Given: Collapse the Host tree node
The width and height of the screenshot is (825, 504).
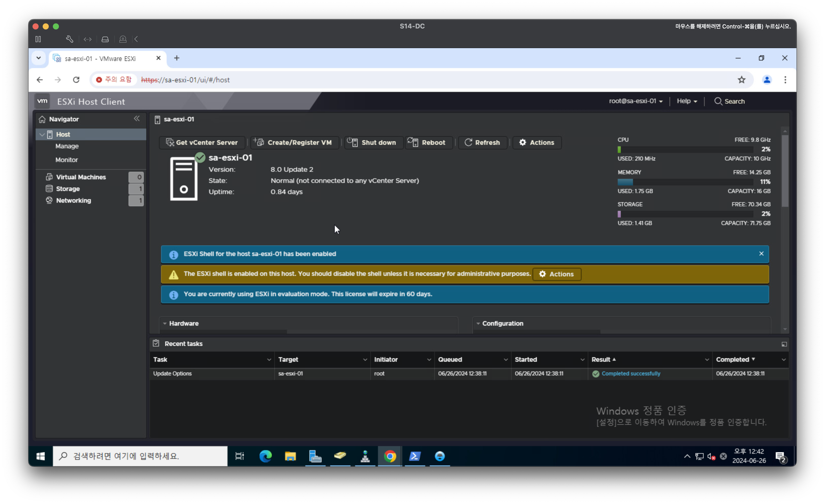Looking at the screenshot, I should pyautogui.click(x=42, y=135).
